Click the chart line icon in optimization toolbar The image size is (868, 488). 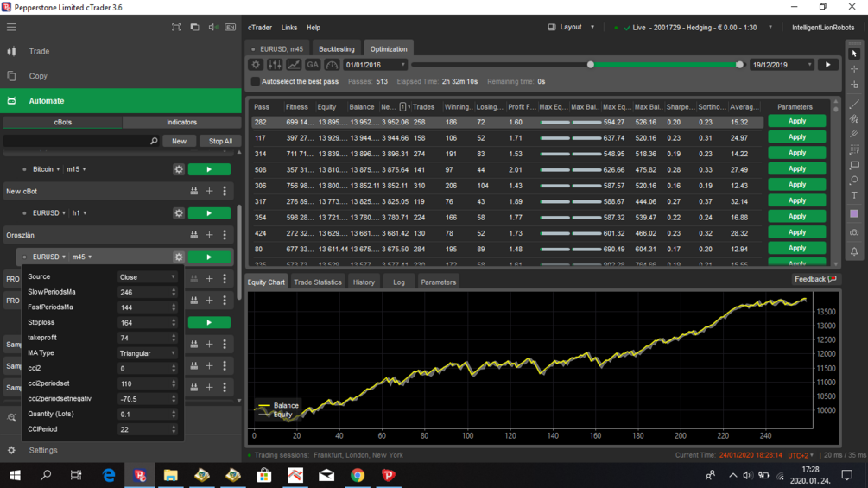point(294,65)
